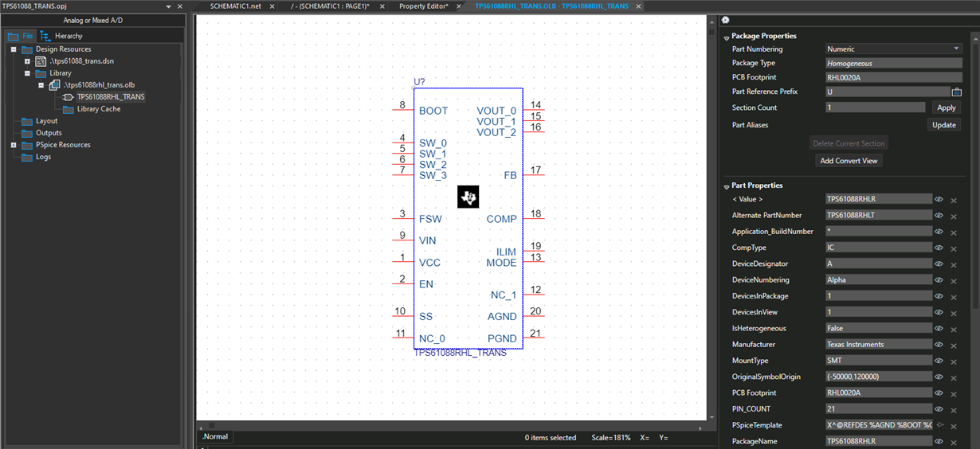Delete the PIN_COUNT property
The height and width of the screenshot is (449, 980).
pos(954,409)
